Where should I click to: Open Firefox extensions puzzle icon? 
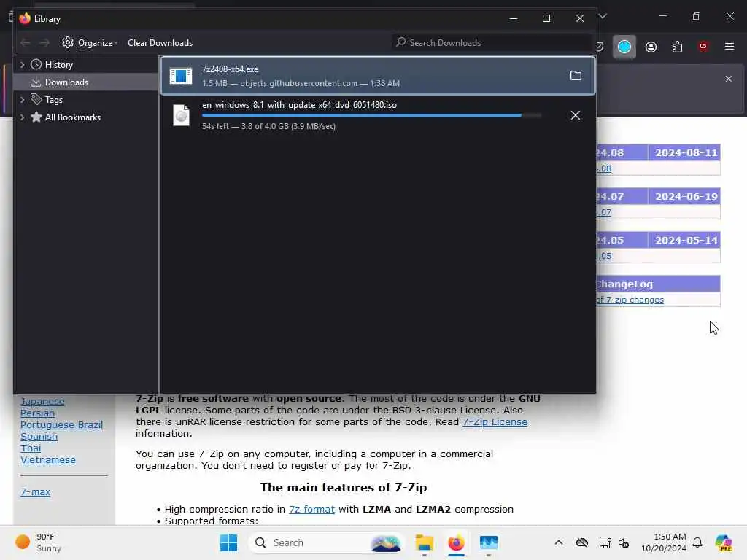677,47
